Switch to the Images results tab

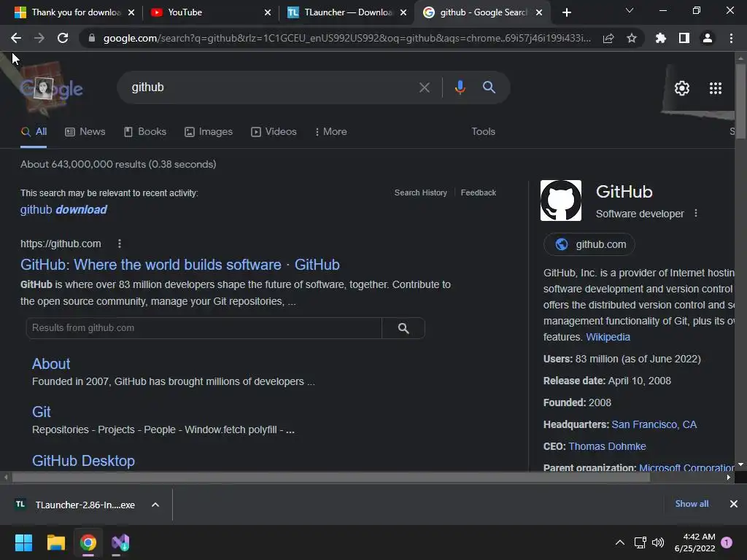click(x=208, y=131)
